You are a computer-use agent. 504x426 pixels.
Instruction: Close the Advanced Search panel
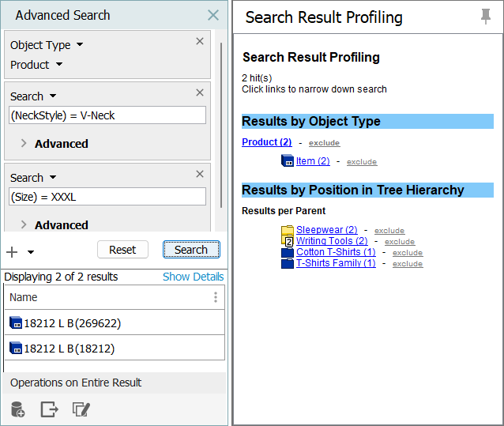click(213, 15)
